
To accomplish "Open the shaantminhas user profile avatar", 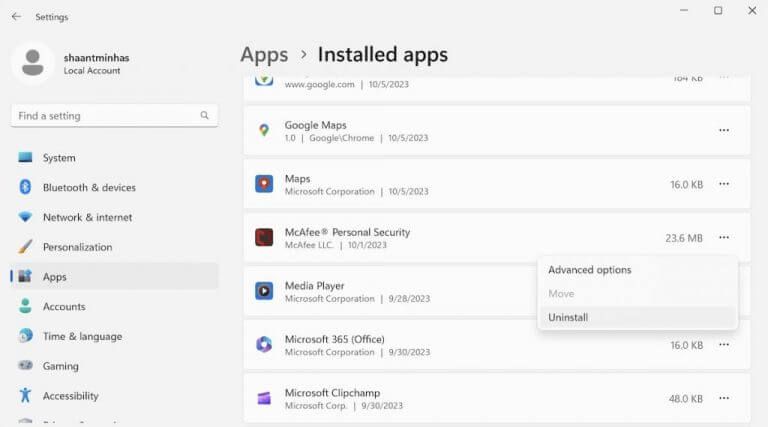I will [x=33, y=63].
